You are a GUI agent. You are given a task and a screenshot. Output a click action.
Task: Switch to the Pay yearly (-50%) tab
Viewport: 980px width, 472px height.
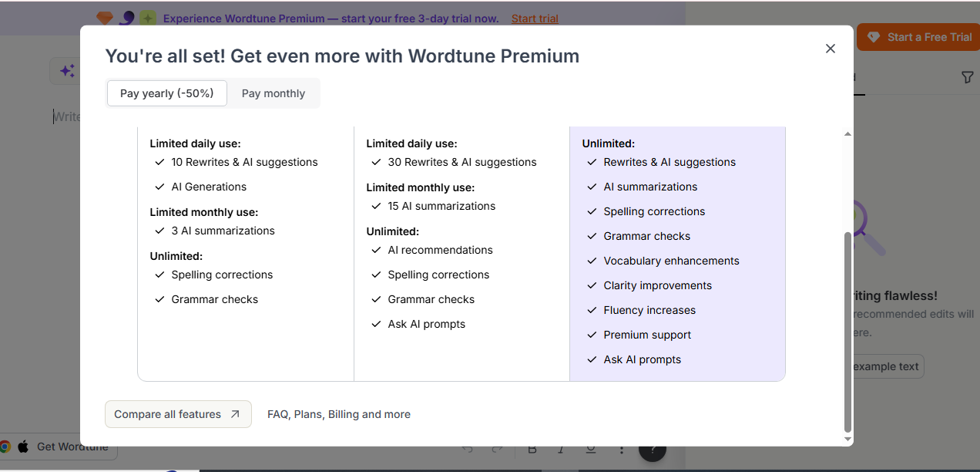click(x=166, y=93)
